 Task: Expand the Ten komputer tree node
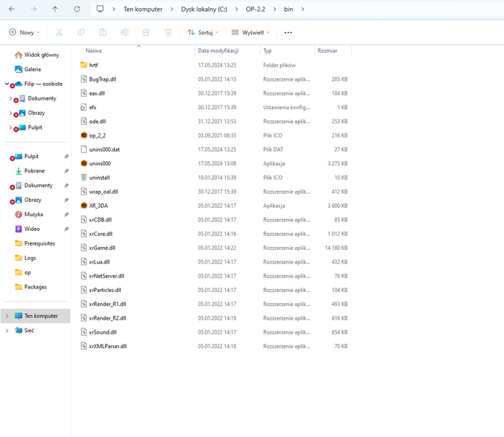(x=7, y=316)
